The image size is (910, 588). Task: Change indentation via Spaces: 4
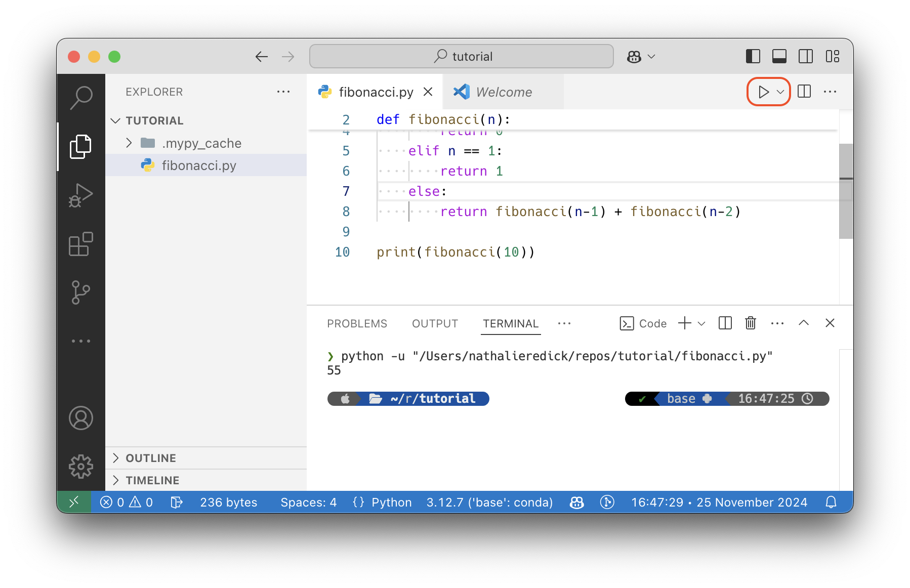(308, 502)
